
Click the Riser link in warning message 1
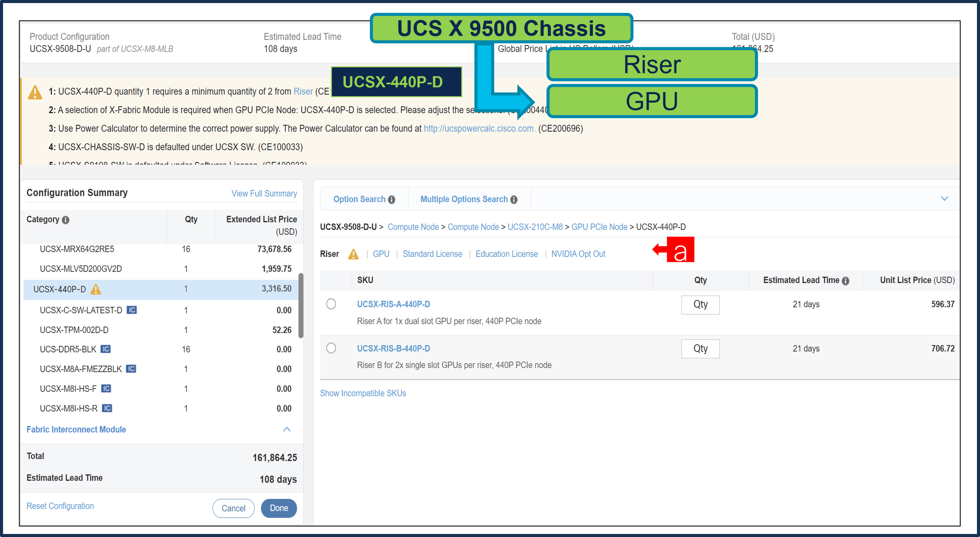click(303, 91)
